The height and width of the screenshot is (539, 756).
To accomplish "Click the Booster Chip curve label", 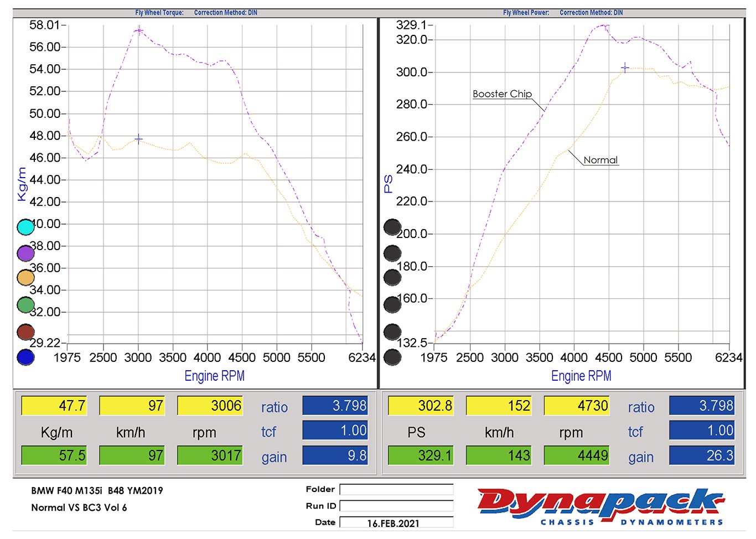I will coord(502,94).
